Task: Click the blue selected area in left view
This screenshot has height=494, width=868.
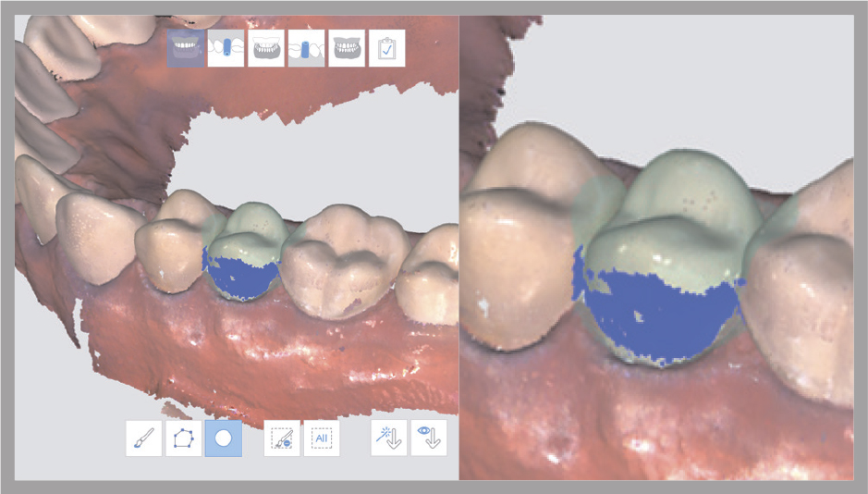Action: click(238, 276)
